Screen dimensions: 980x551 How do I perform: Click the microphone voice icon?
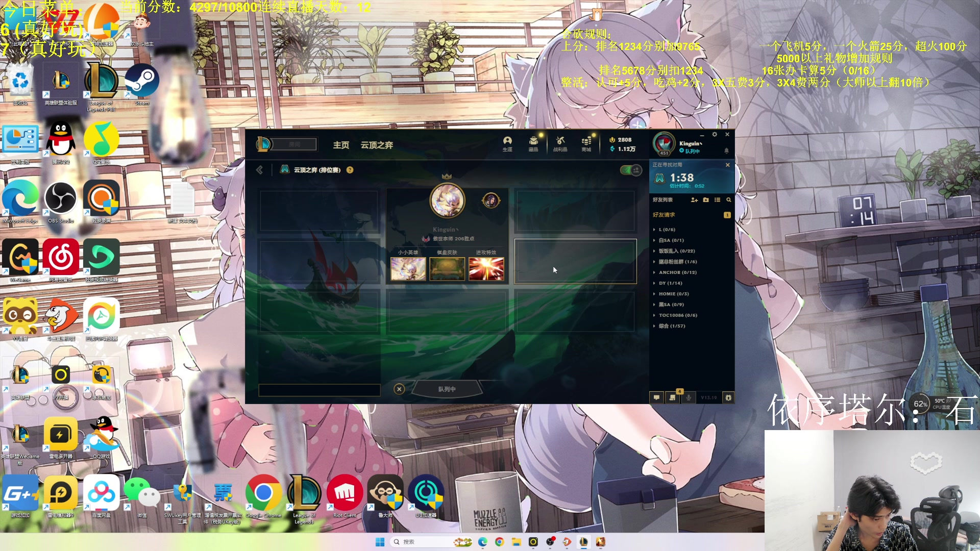(x=689, y=397)
